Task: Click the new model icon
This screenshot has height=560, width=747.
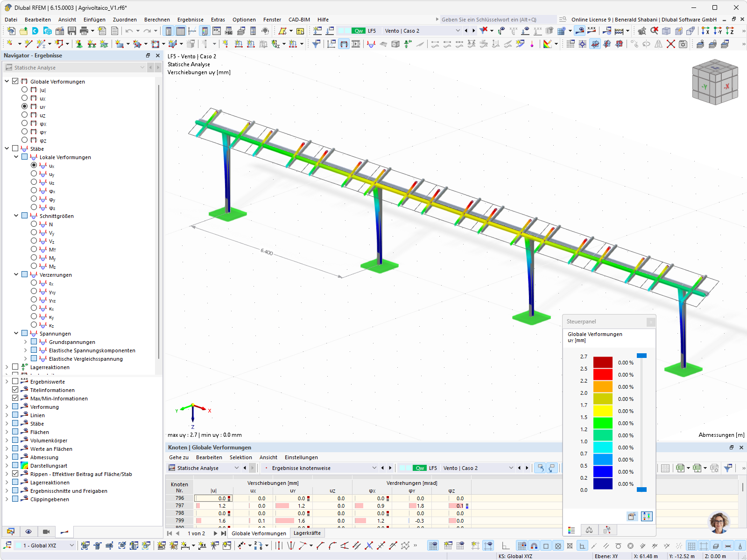Action: click(11, 31)
